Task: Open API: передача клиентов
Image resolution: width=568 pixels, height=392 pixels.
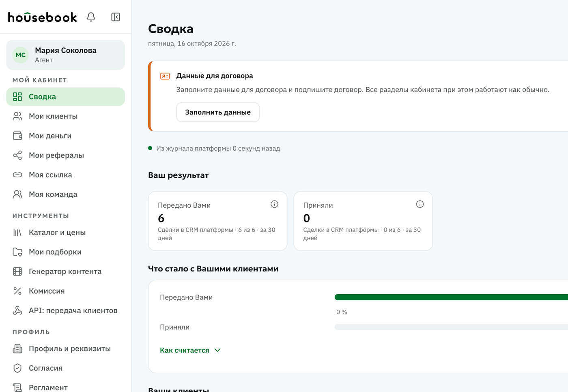Action: click(x=65, y=310)
